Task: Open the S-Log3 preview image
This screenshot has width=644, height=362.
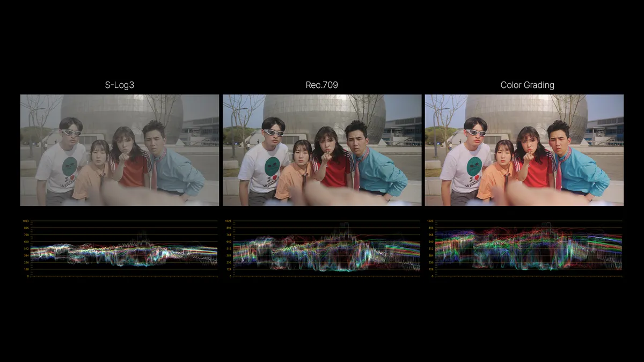Action: coord(120,150)
